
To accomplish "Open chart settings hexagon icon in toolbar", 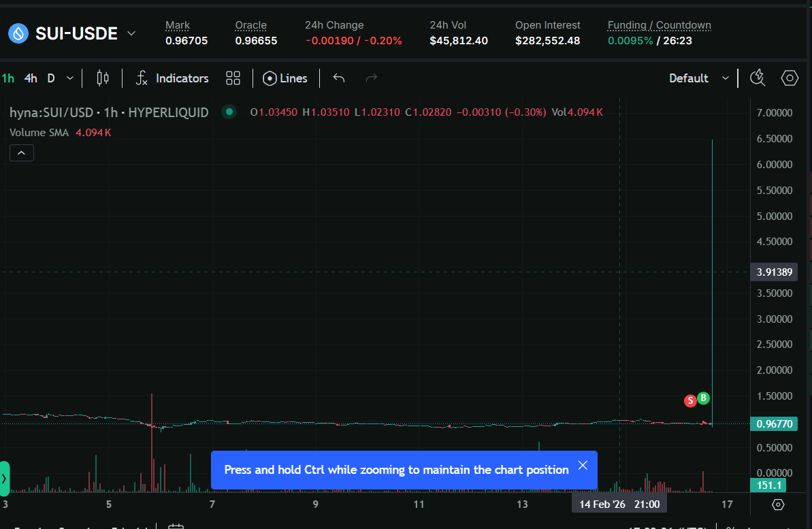I will pos(790,78).
